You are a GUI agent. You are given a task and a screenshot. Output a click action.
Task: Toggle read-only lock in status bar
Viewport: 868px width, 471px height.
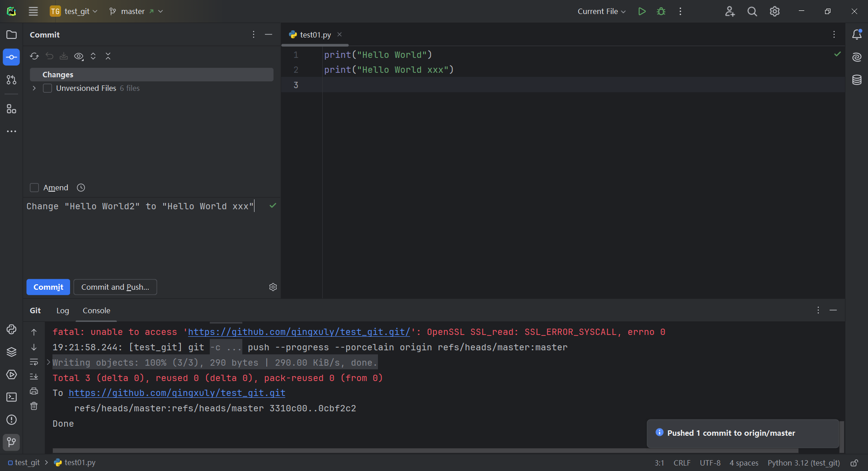pos(854,463)
